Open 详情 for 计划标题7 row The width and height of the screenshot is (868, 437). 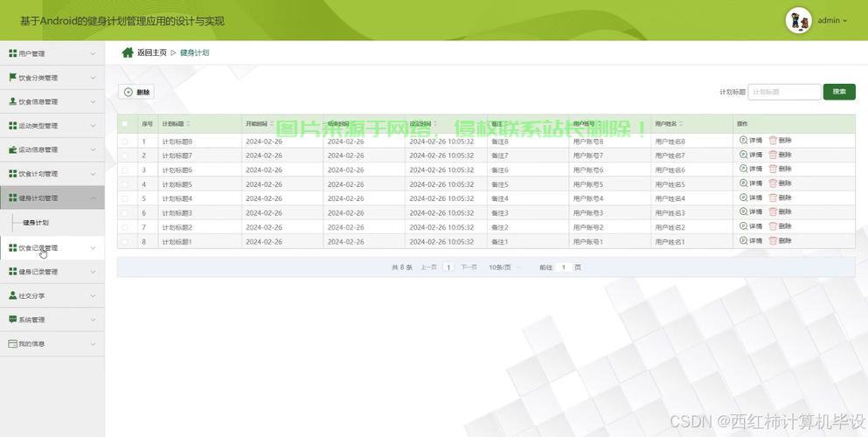click(751, 155)
